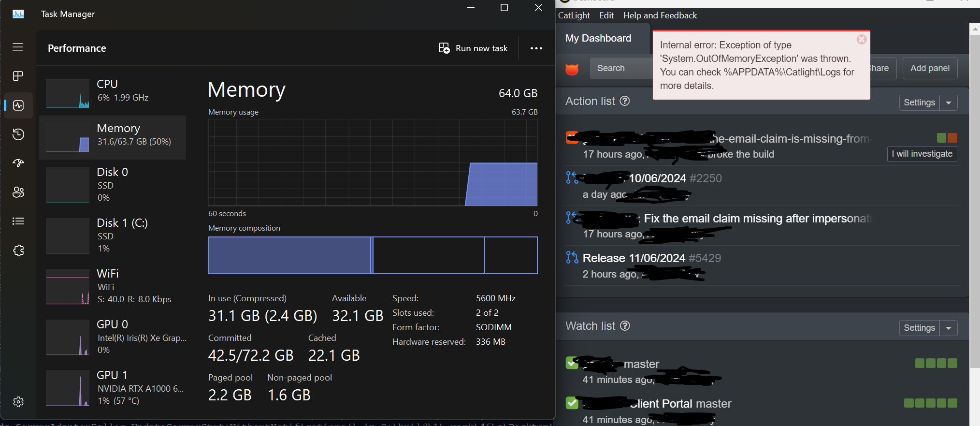Open the Details list sidebar icon
The height and width of the screenshot is (426, 980).
(18, 221)
